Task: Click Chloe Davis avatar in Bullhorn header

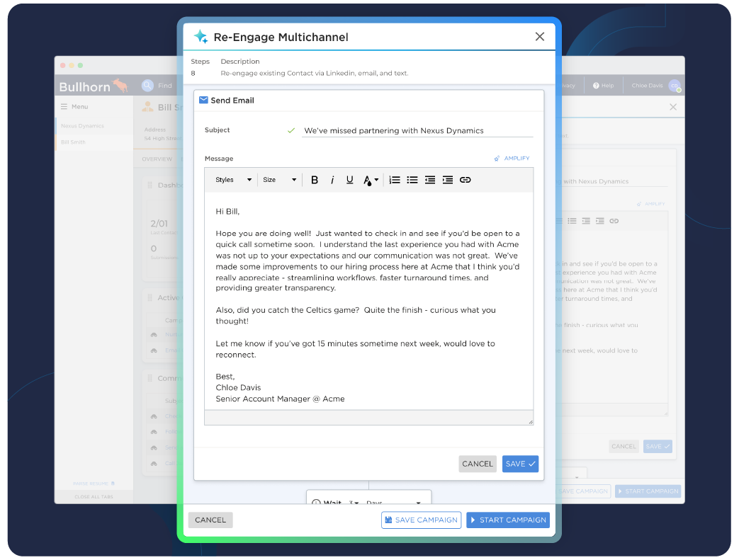Action: pos(675,86)
